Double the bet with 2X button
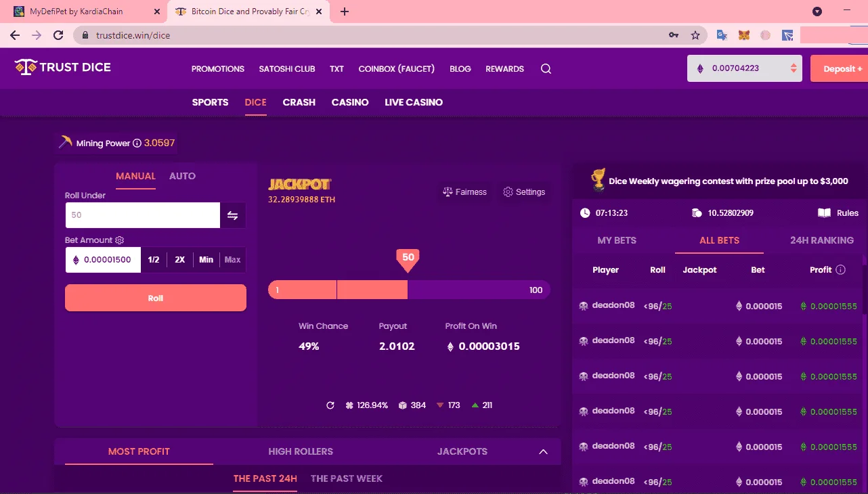This screenshot has width=868, height=494. (180, 260)
